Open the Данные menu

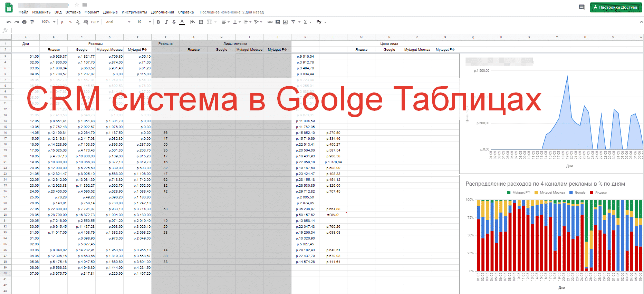pyautogui.click(x=110, y=12)
